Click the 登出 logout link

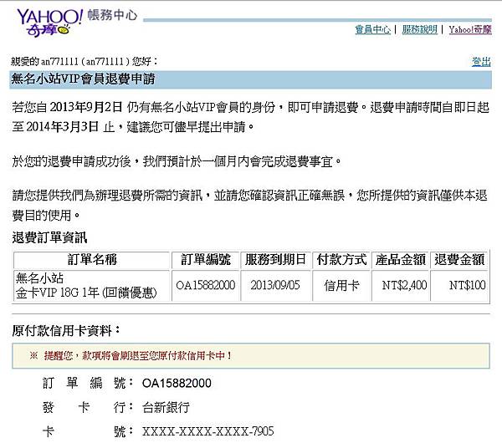coord(481,61)
